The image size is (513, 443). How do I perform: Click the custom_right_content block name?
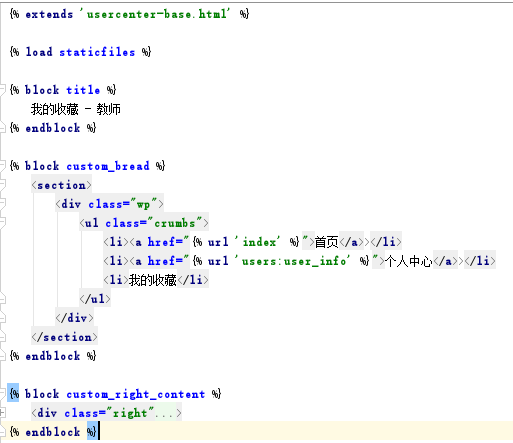point(136,394)
